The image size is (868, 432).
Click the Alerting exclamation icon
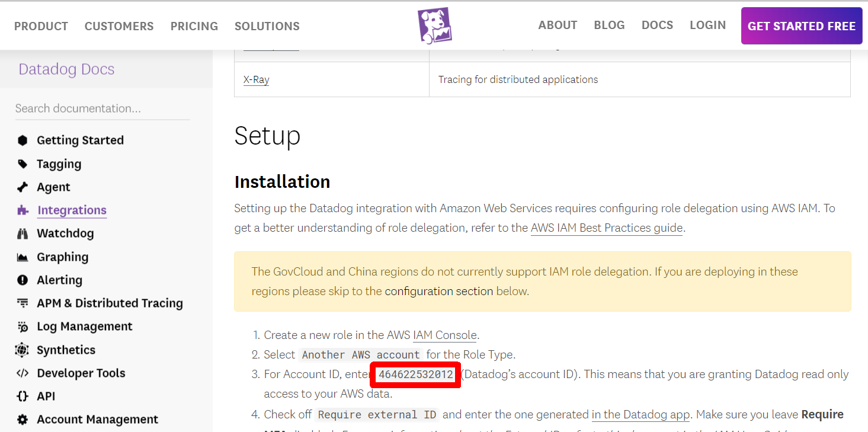[23, 280]
